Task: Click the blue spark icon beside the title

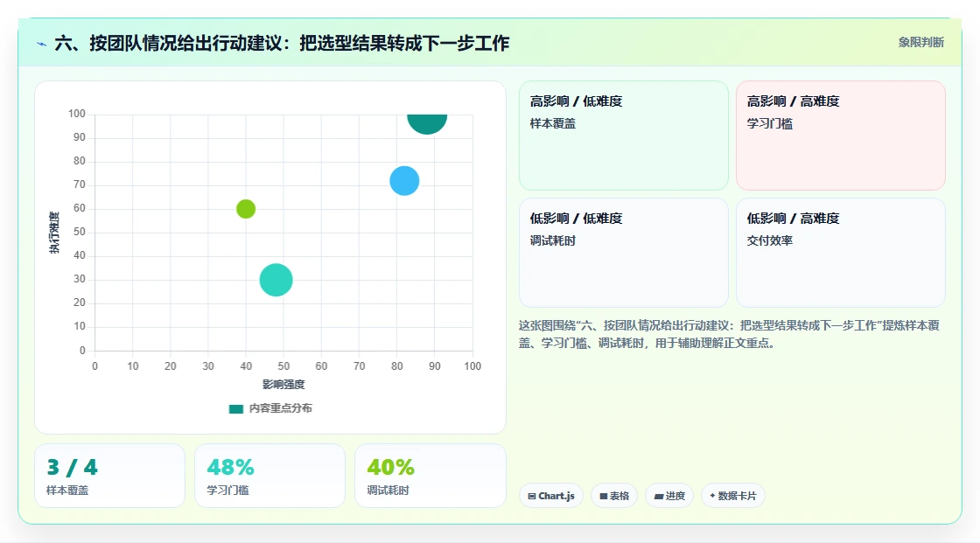Action: click(42, 44)
